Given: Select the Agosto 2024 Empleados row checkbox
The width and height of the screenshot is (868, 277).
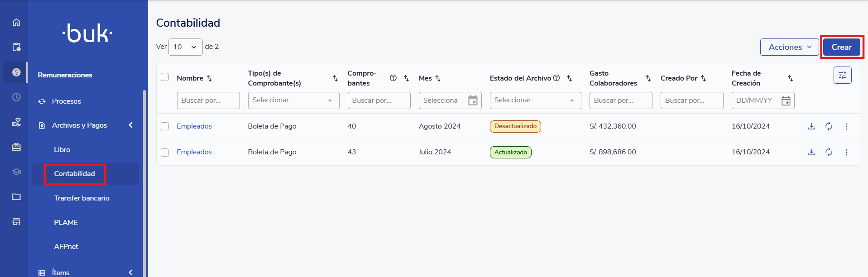Looking at the screenshot, I should point(165,126).
